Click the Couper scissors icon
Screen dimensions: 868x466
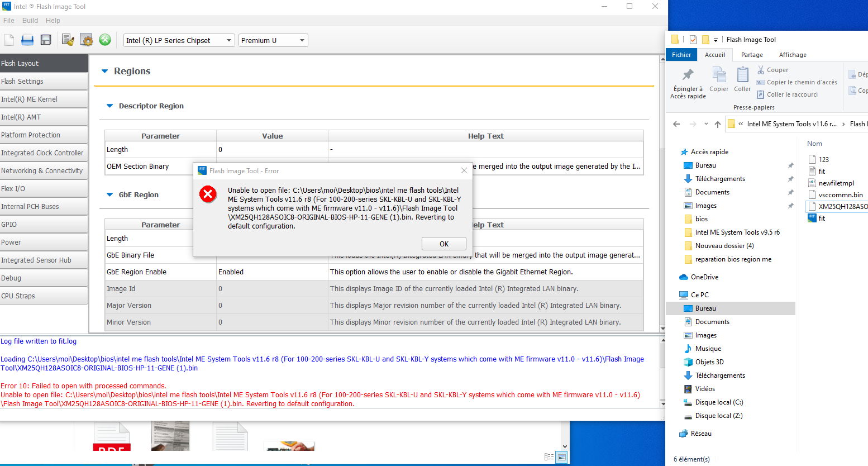click(761, 70)
